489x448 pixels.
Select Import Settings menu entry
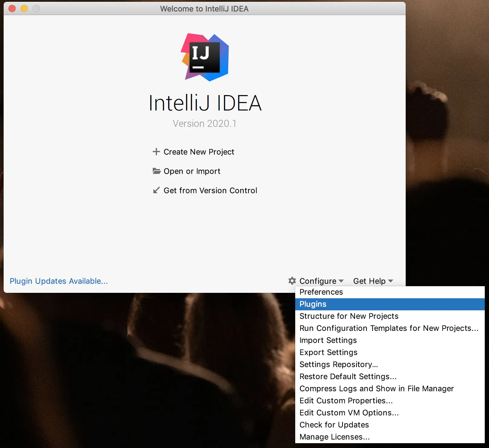[390, 340]
